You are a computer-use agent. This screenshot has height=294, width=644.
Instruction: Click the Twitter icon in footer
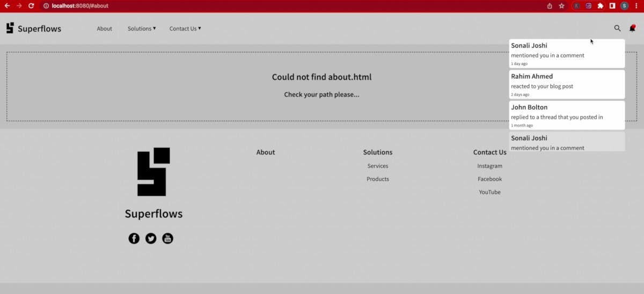point(151,238)
